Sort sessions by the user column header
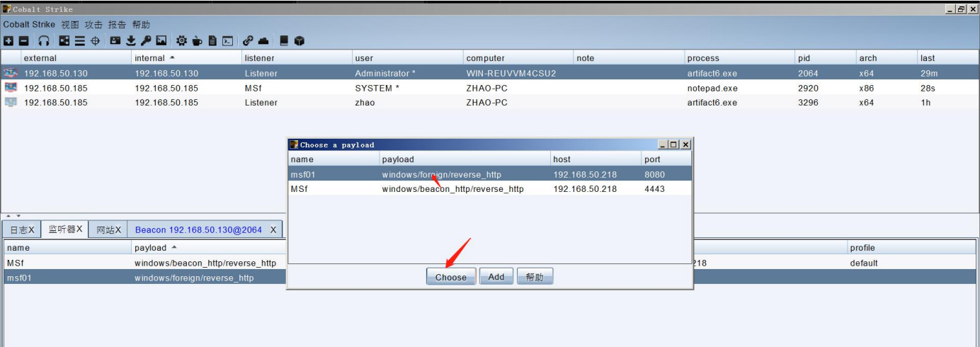This screenshot has width=980, height=347. pyautogui.click(x=408, y=58)
